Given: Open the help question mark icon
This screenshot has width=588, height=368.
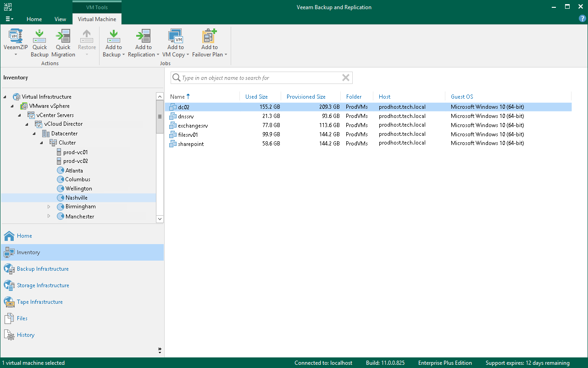Looking at the screenshot, I should (582, 18).
